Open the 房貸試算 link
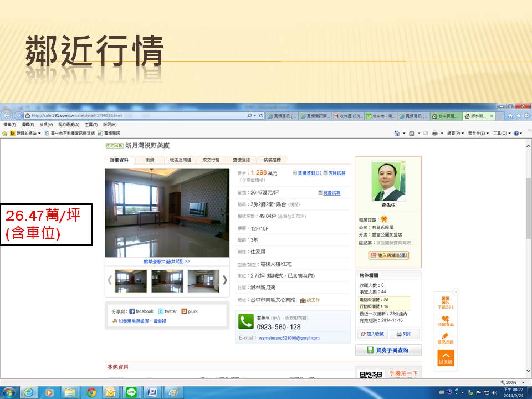The image size is (532, 399). point(336,173)
